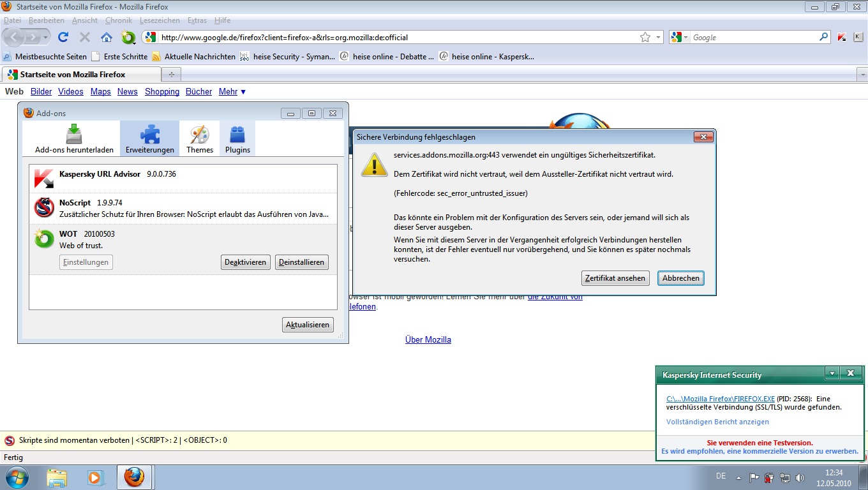Open Windows Explorer from the taskbar

[57, 477]
